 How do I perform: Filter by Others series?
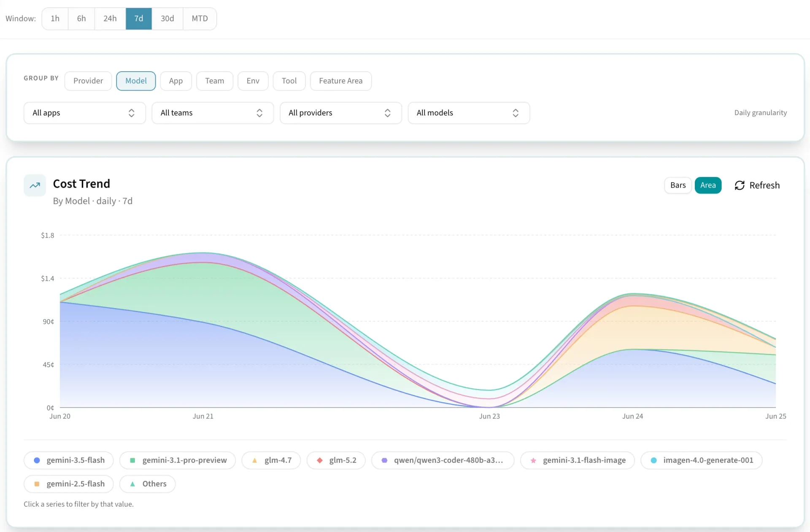pos(148,484)
